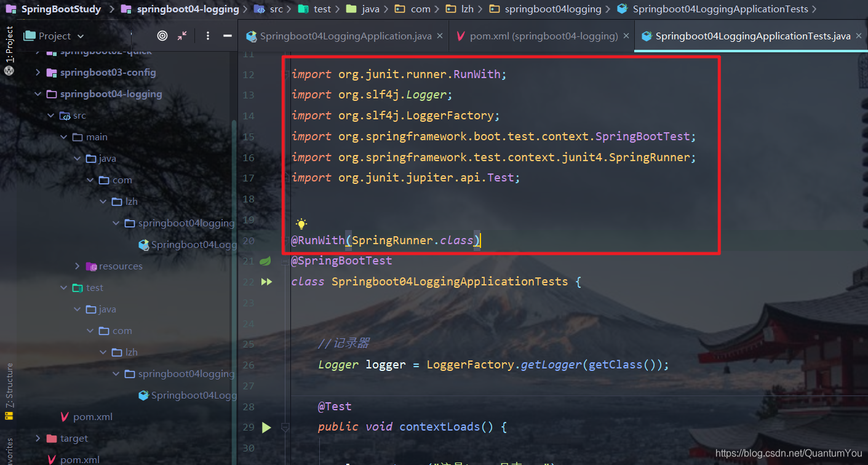The width and height of the screenshot is (868, 465).
Task: Click the @Test annotation at line 28
Action: pos(335,407)
